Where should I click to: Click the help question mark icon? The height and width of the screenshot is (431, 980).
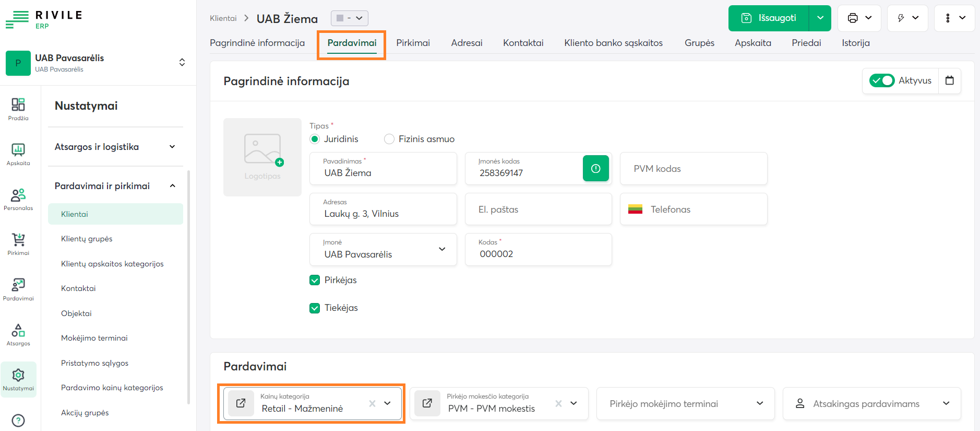click(x=18, y=420)
